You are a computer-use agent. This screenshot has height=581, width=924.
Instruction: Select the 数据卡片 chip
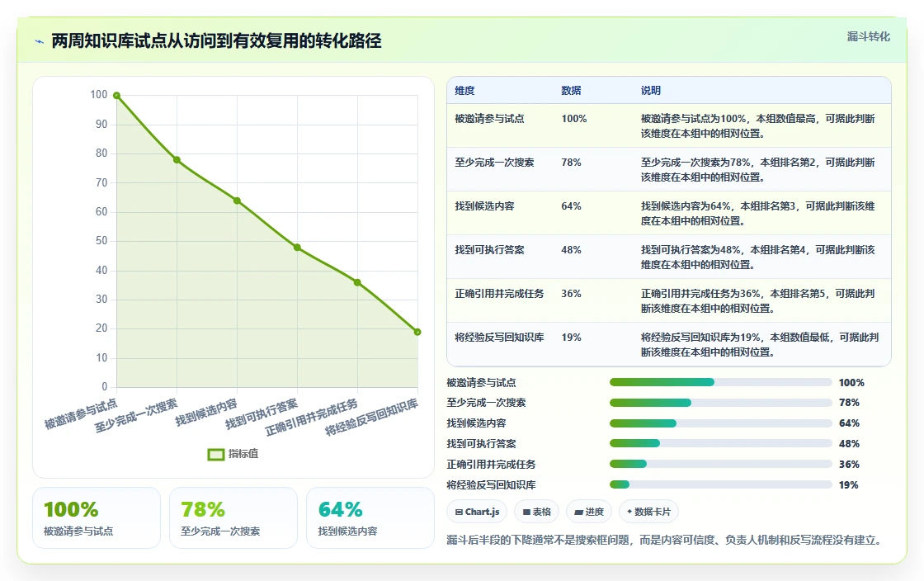click(648, 512)
